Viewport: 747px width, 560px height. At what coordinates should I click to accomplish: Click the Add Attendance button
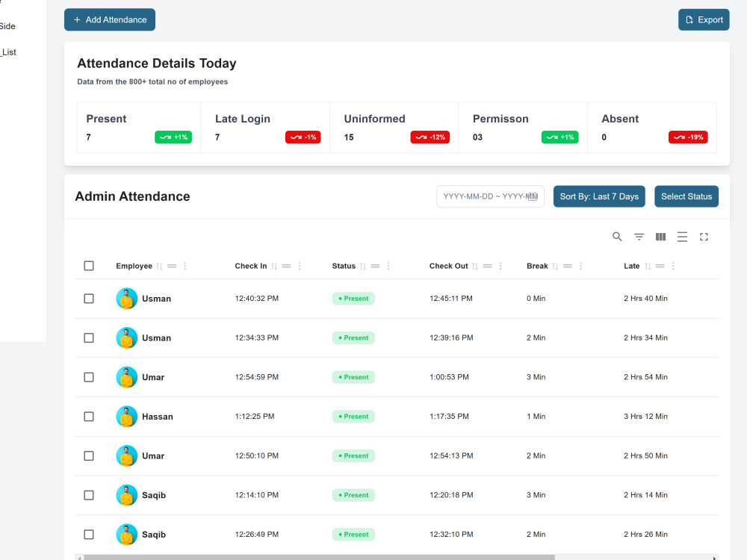click(110, 19)
